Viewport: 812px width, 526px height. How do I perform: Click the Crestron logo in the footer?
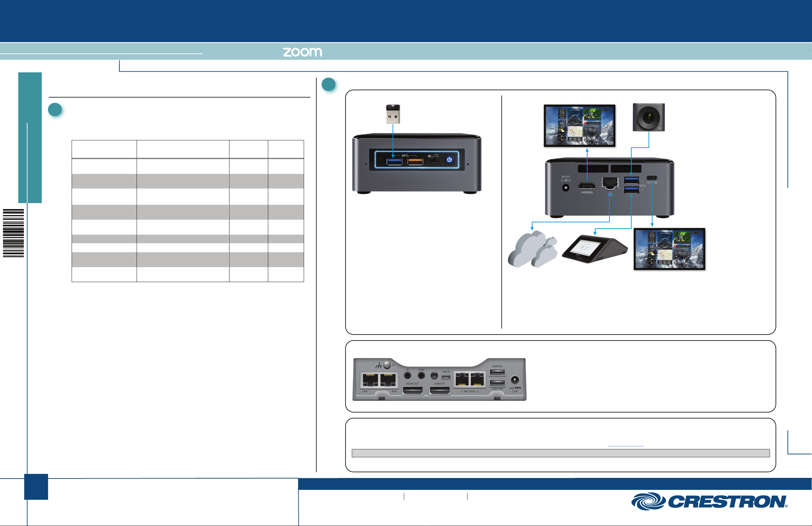click(709, 501)
